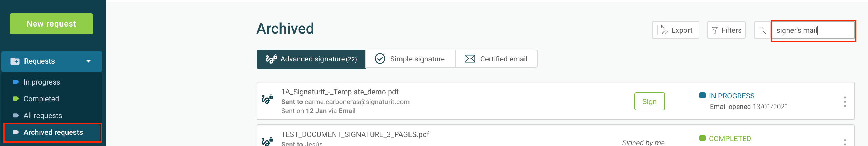Switch to Certified email tab
This screenshot has width=868, height=146.
pos(496,59)
